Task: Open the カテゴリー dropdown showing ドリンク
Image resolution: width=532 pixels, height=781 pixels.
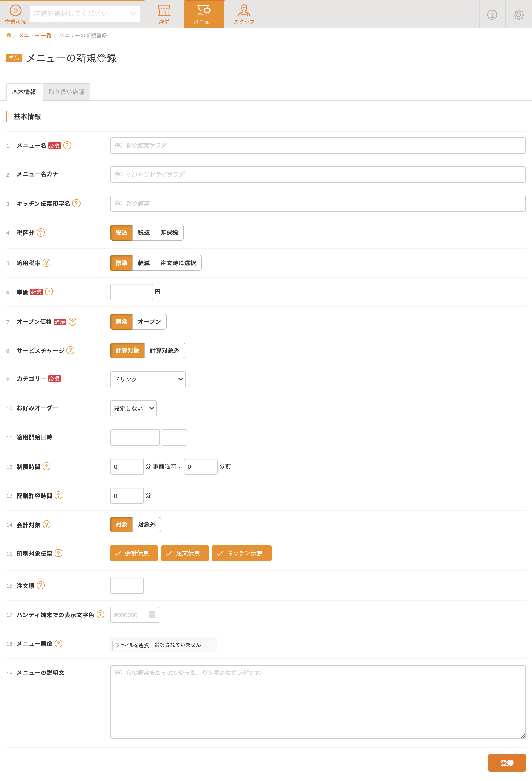Action: (148, 379)
